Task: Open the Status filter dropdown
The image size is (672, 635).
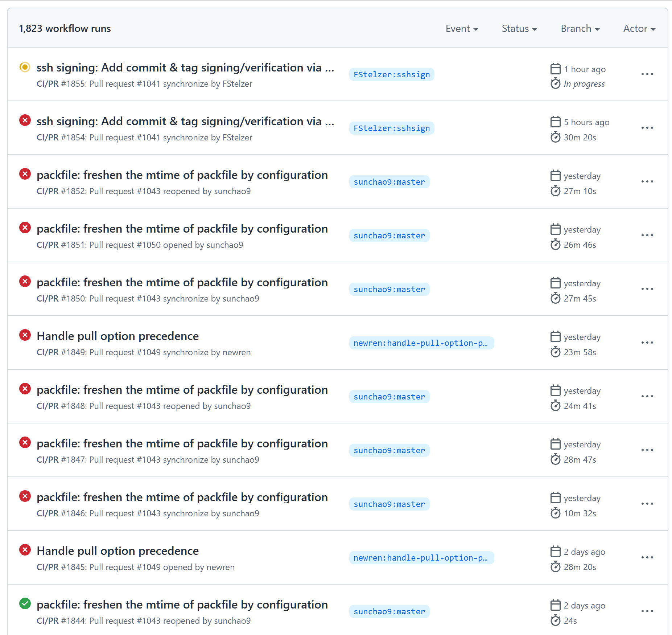Action: coord(519,29)
